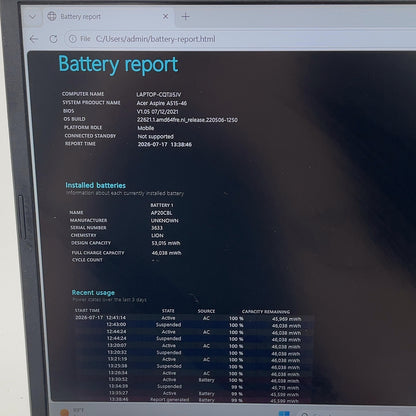The image size is (416, 416).
Task: Open the Windows Start button on taskbar
Action: tap(284, 414)
